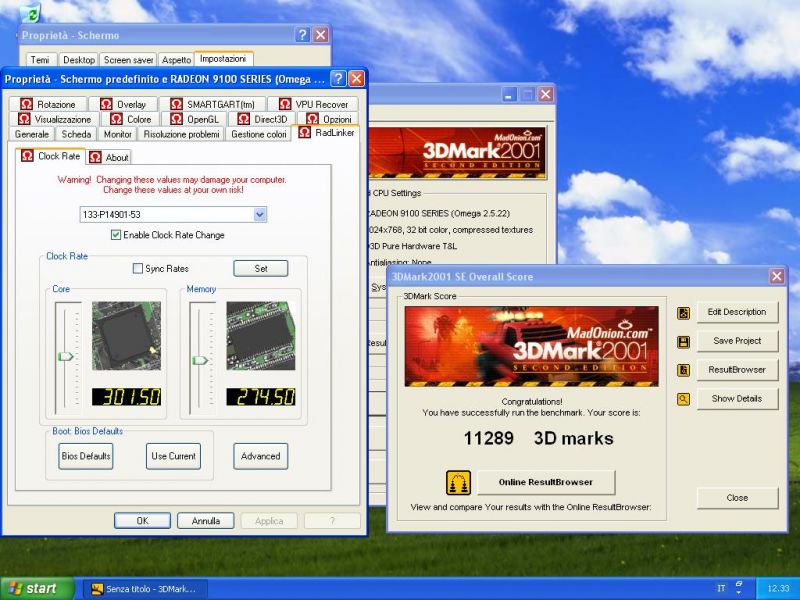Tick the Sync Rates checkbox
Image resolution: width=800 pixels, height=600 pixels.
tap(138, 269)
